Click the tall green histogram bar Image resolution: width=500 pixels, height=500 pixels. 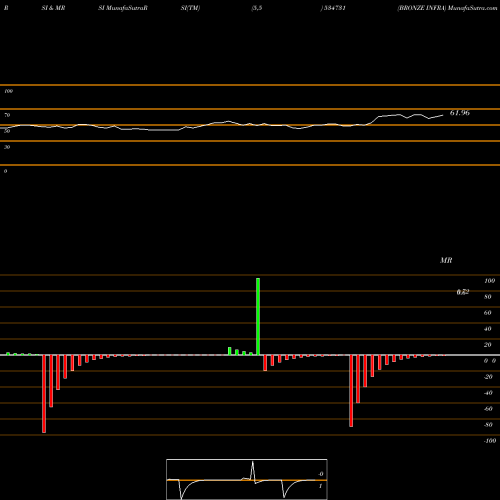click(x=258, y=316)
